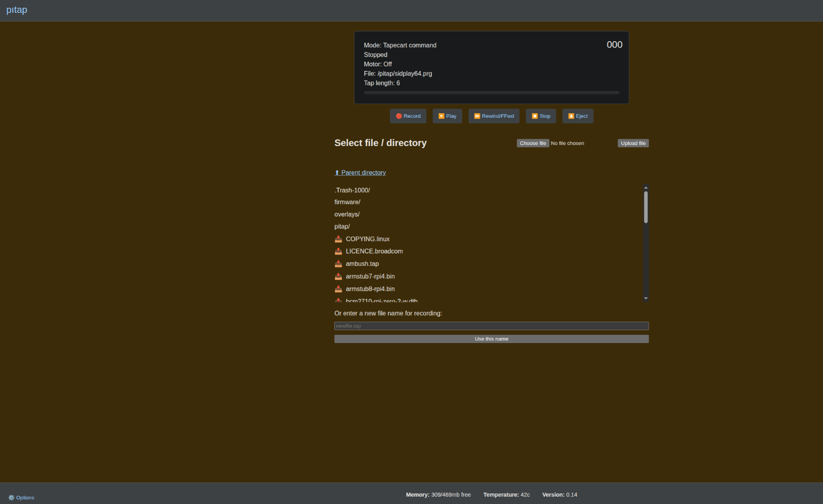Screen dimensions: 823x504
Task: Click the No file chosen text
Action: (567, 143)
